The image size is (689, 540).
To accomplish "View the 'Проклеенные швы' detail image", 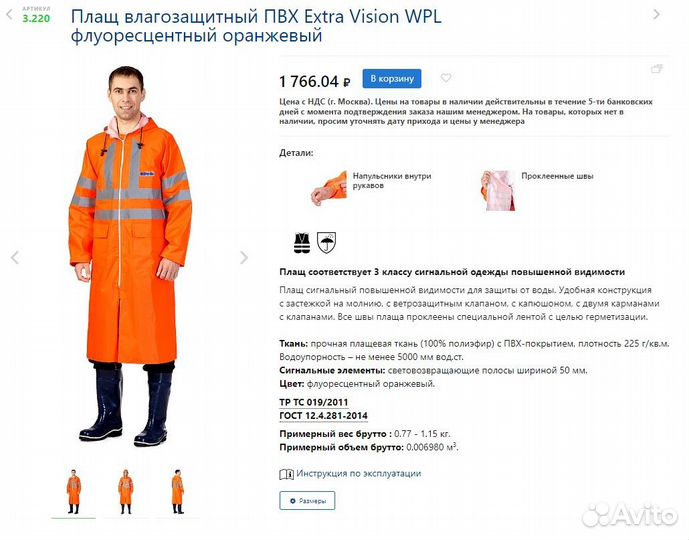I will pyautogui.click(x=498, y=191).
